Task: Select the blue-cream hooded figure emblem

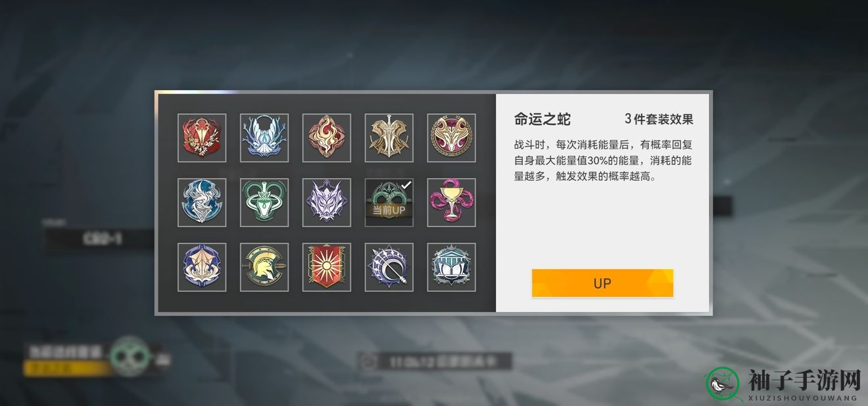Action: (202, 267)
